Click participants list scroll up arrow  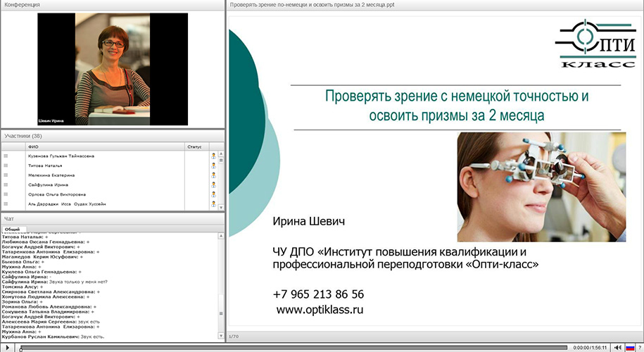click(x=221, y=154)
